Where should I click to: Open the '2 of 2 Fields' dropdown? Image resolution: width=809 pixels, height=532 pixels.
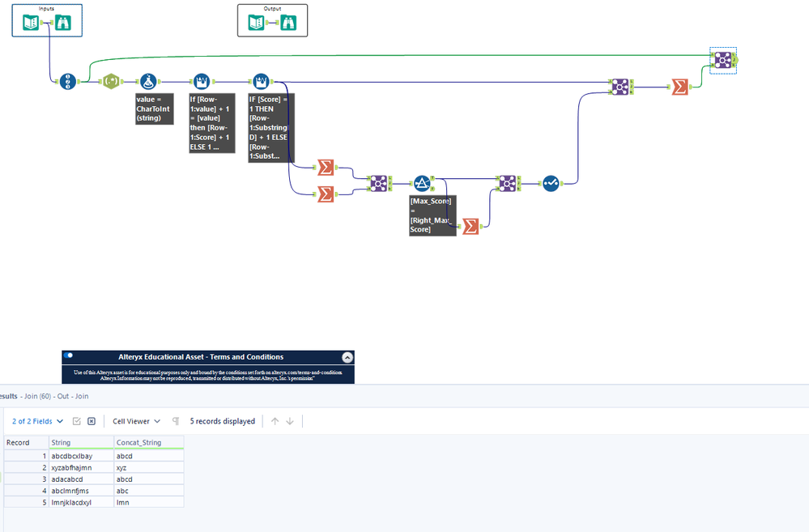[x=38, y=421]
